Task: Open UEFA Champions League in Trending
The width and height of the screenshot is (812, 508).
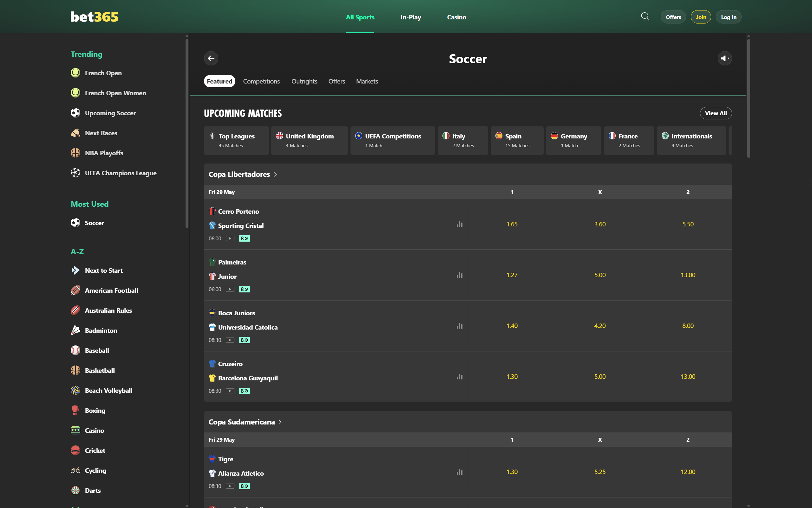Action: pyautogui.click(x=114, y=173)
